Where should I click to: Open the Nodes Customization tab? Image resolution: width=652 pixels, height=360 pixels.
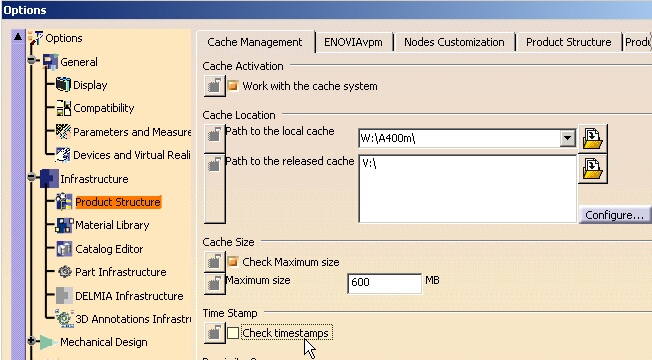pyautogui.click(x=454, y=42)
